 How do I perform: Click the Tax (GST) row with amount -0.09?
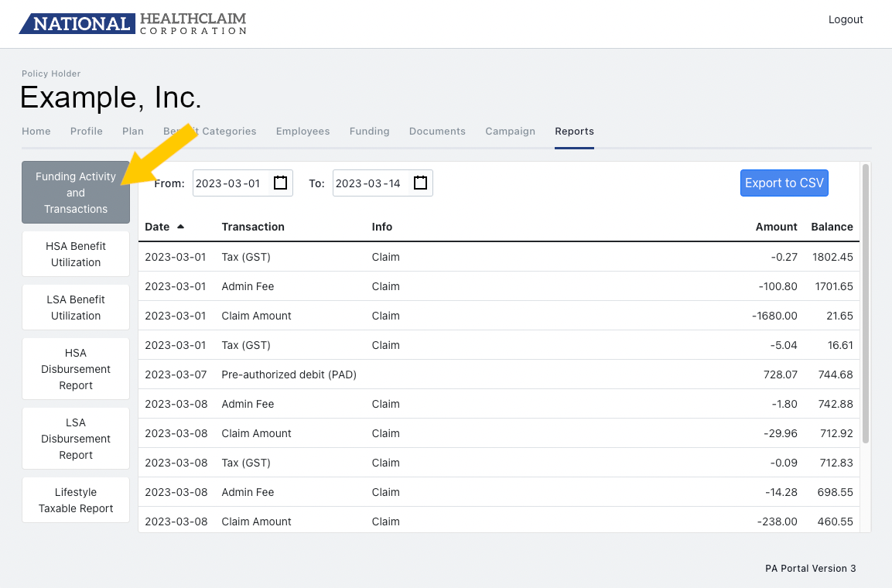click(499, 463)
